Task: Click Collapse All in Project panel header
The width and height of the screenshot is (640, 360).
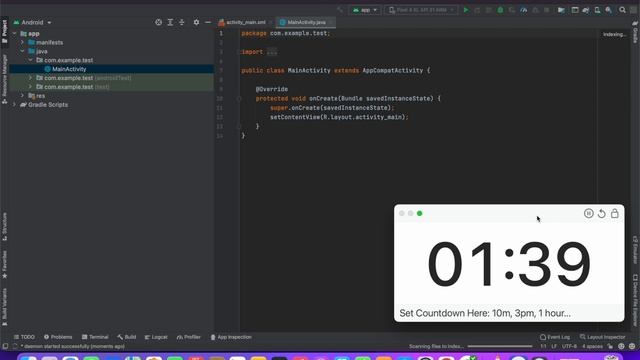Action: tap(182, 22)
